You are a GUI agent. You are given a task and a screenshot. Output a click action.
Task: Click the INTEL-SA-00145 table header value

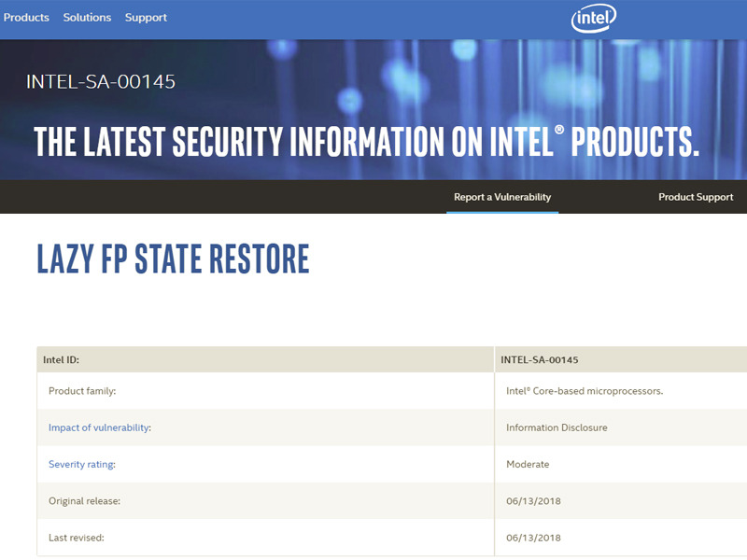coord(540,359)
